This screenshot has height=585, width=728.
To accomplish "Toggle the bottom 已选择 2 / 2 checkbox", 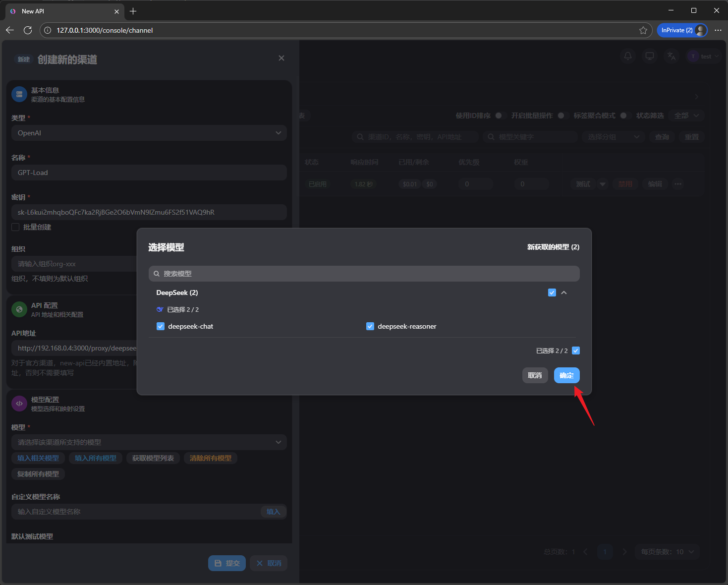I will point(576,351).
